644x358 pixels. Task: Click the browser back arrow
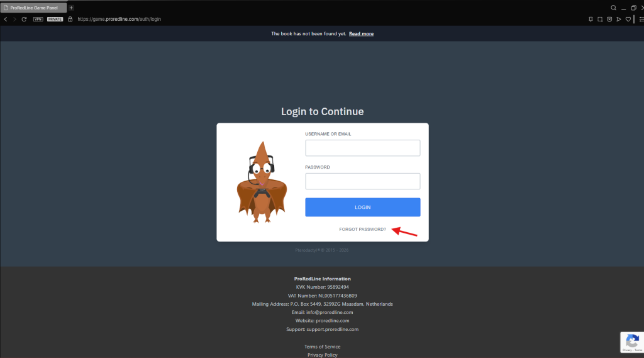click(6, 20)
